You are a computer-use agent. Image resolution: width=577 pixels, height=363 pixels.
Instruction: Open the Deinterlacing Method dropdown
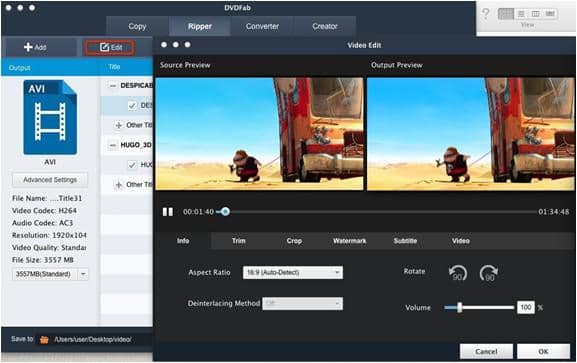pyautogui.click(x=302, y=304)
